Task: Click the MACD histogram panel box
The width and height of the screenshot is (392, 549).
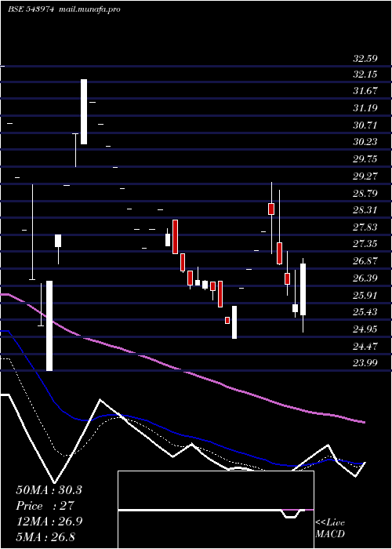Action: tap(216, 510)
